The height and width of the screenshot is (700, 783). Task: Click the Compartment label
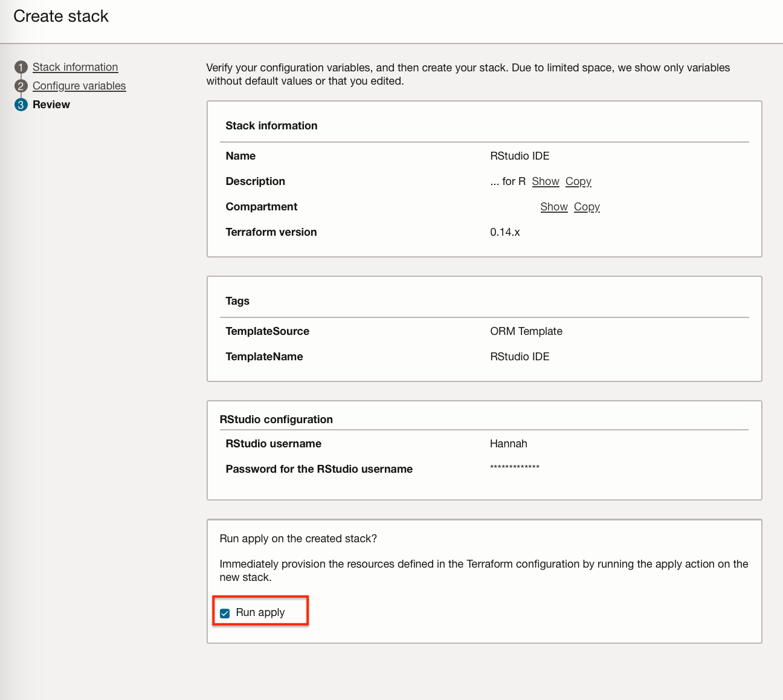tap(262, 207)
